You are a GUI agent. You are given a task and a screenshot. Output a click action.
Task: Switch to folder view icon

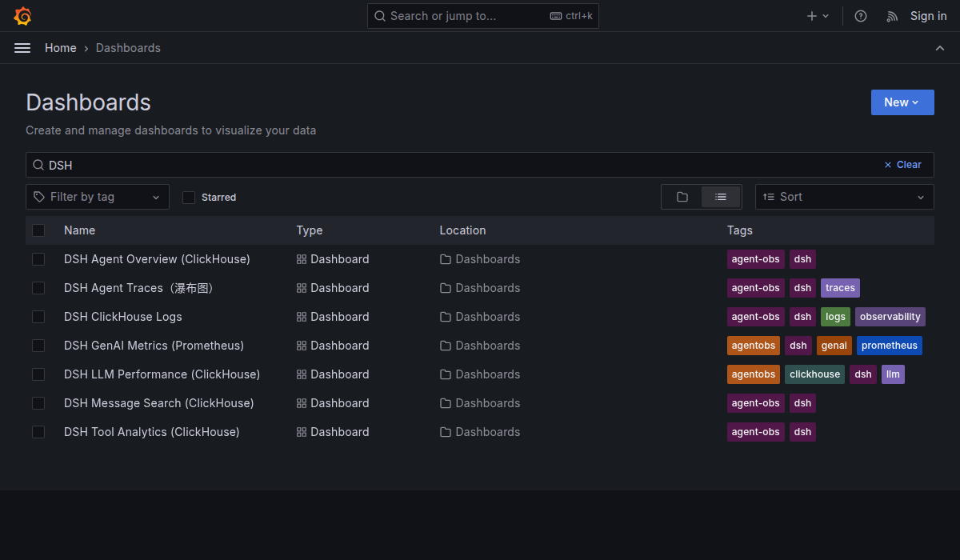682,197
